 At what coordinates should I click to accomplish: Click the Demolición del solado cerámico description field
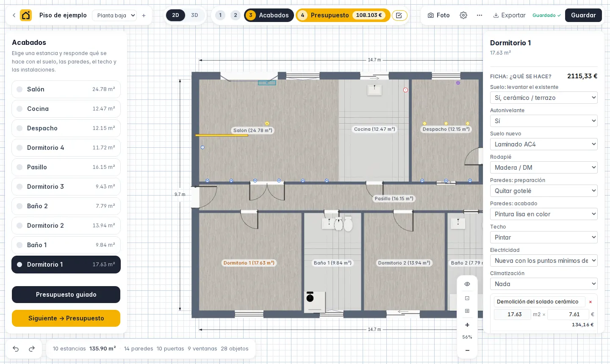click(539, 302)
